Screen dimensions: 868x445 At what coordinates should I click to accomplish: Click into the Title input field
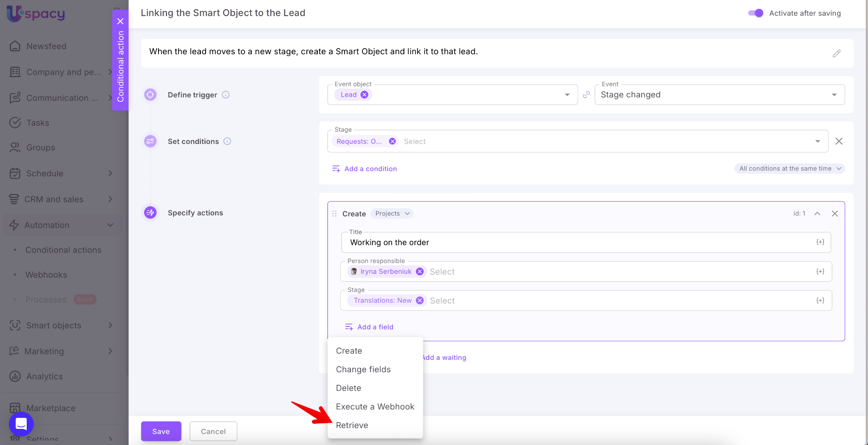tap(576, 243)
